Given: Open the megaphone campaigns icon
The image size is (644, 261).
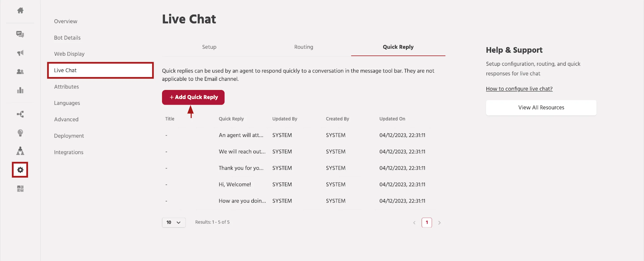Looking at the screenshot, I should pyautogui.click(x=20, y=53).
